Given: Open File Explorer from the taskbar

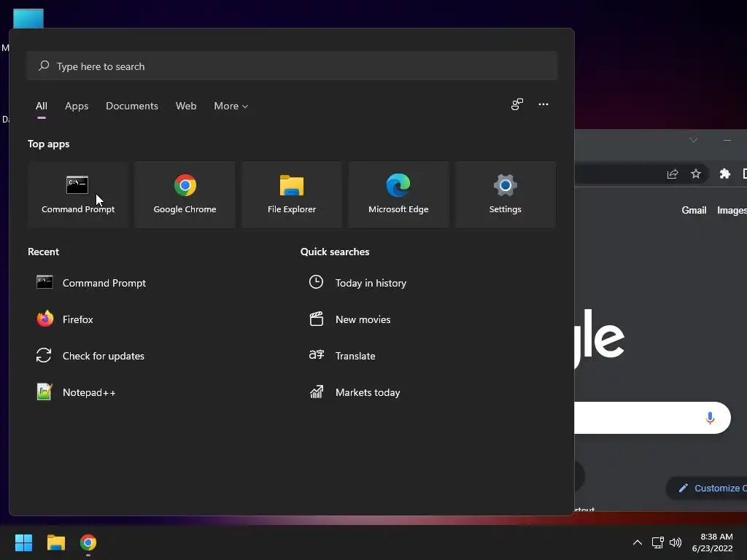Looking at the screenshot, I should tap(55, 542).
